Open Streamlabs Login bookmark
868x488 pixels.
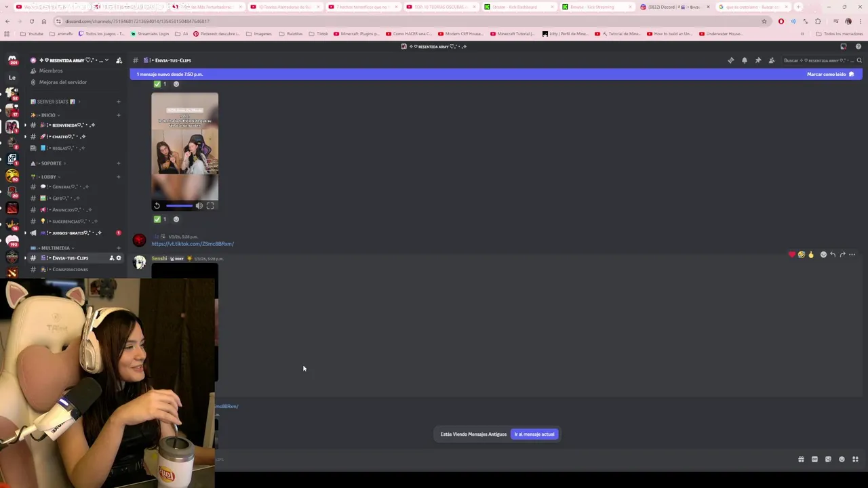[151, 34]
